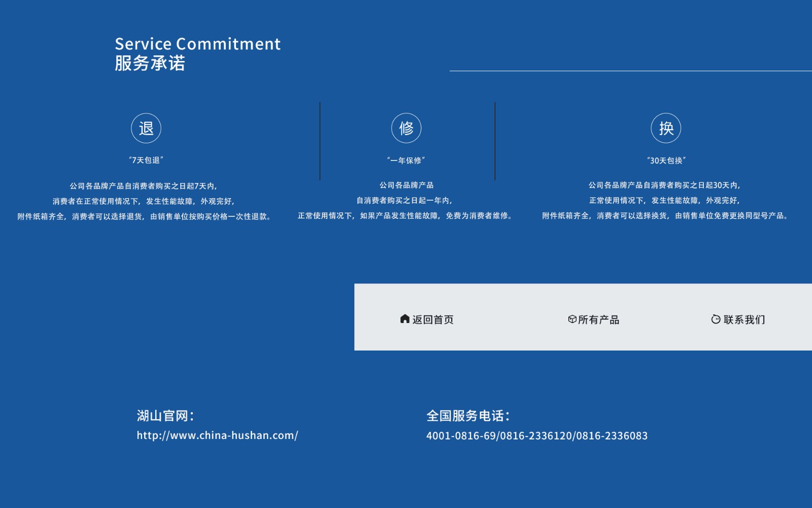
Task: Click the “一年保修” heading
Action: (406, 161)
